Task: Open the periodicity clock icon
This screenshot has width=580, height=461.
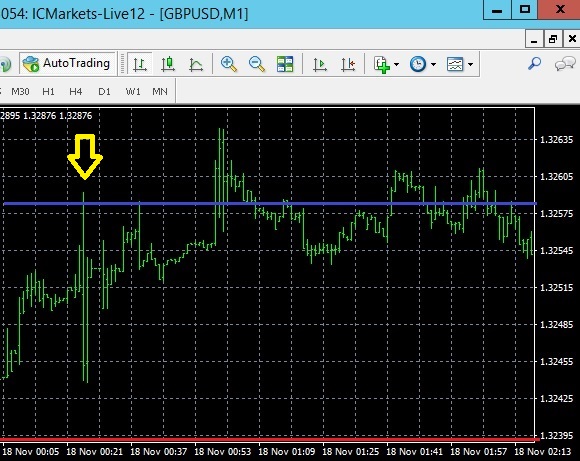Action: [x=418, y=64]
